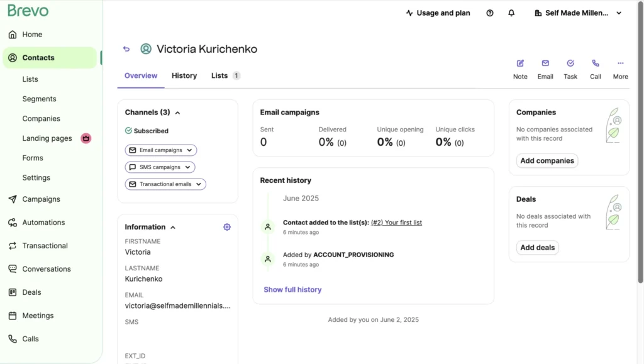Open the Information settings gear icon
Image resolution: width=644 pixels, height=364 pixels.
(x=227, y=227)
